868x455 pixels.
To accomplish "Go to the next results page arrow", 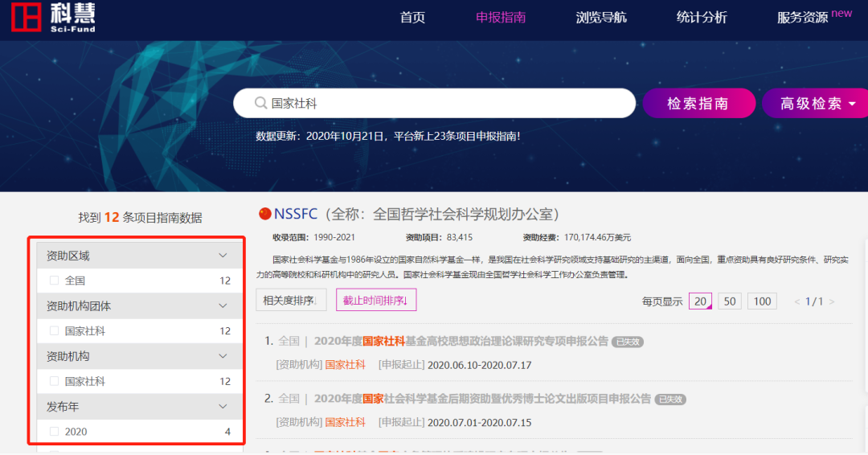I will pyautogui.click(x=832, y=301).
